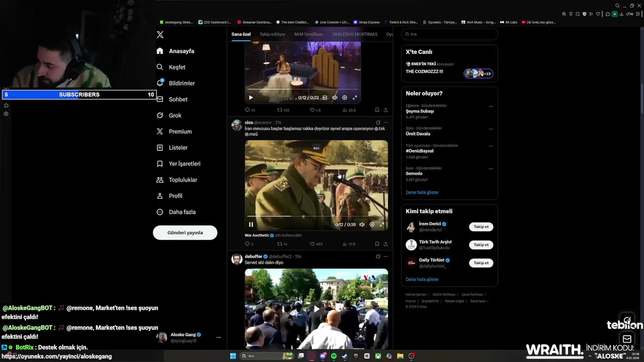Share cico's post

(386, 244)
